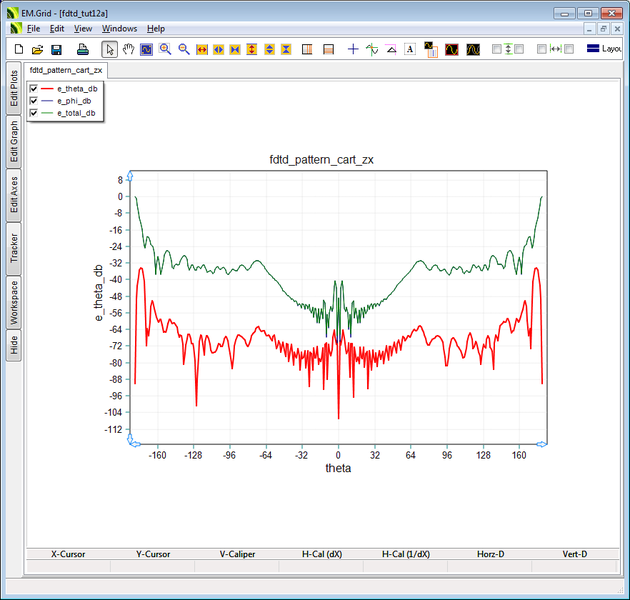Open the Edit Plots side panel
This screenshot has width=630, height=600.
click(x=14, y=89)
